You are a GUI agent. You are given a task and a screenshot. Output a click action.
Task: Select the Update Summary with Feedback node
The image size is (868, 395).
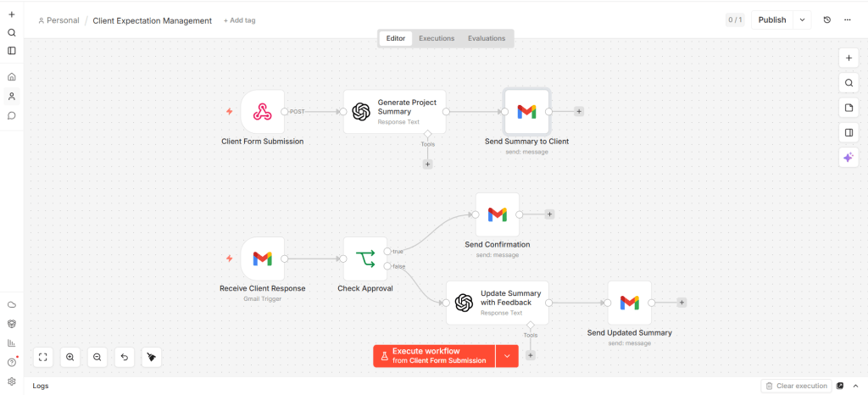497,303
